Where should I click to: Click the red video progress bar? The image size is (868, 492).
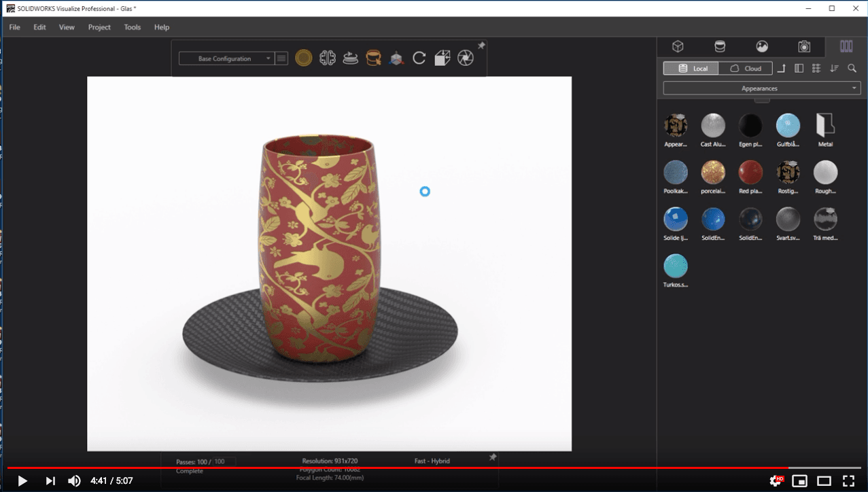[398, 468]
